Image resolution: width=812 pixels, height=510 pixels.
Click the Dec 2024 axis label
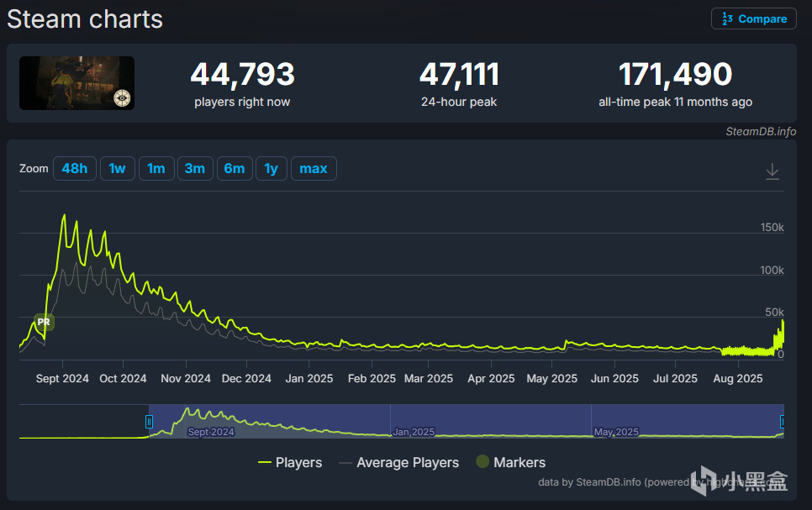coord(246,378)
